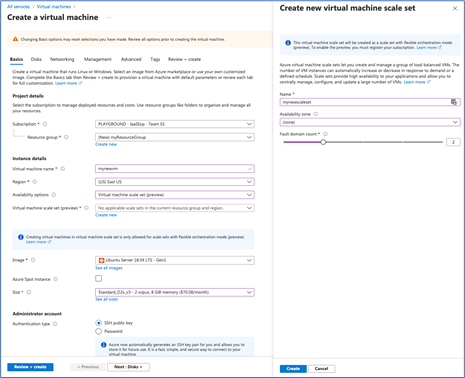The width and height of the screenshot is (465, 378).
Task: Open the Size dropdown showing Standard_D2s_v3
Action: click(175, 292)
